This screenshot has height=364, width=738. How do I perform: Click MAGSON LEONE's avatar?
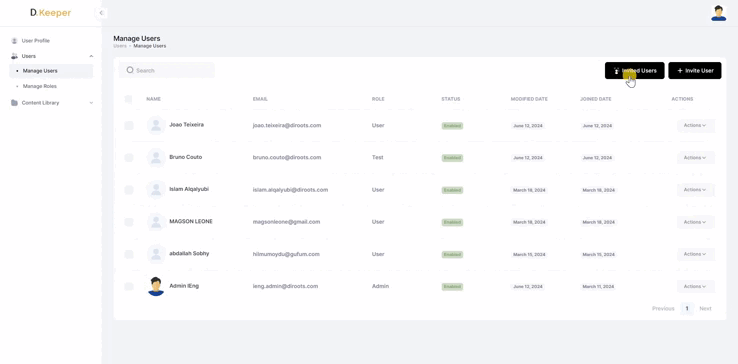(x=156, y=222)
